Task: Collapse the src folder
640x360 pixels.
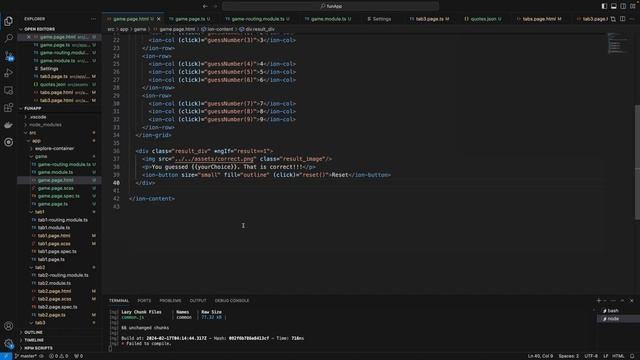Action: 59,133
